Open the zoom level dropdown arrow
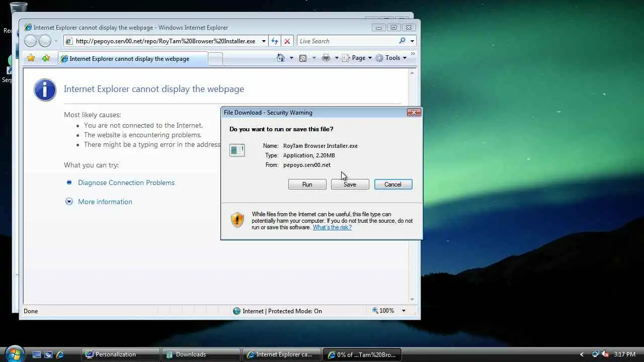The image size is (644, 362). pos(404,311)
